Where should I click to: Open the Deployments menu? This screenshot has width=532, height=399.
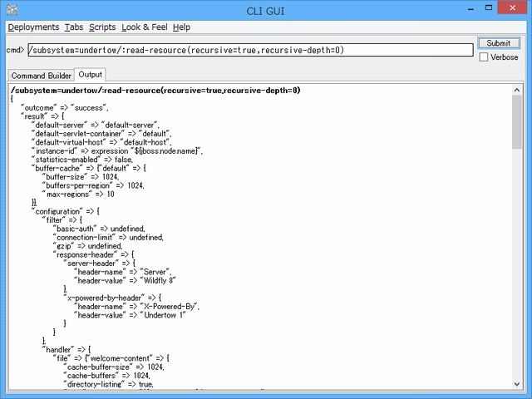pos(33,27)
